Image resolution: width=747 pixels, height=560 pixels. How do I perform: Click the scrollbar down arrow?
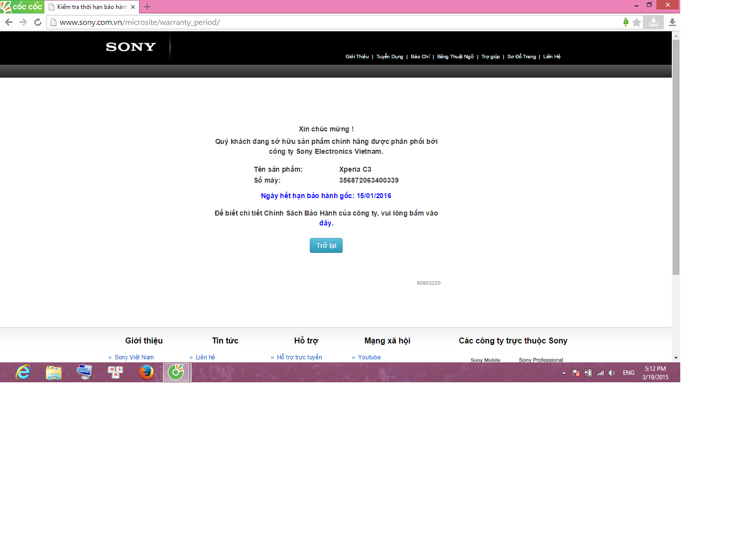tap(676, 358)
